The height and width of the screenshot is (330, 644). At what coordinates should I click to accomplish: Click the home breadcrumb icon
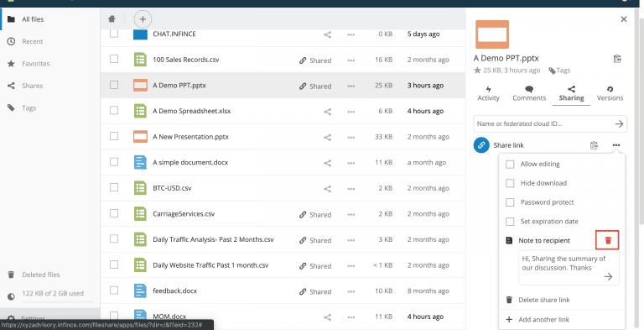coord(112,19)
